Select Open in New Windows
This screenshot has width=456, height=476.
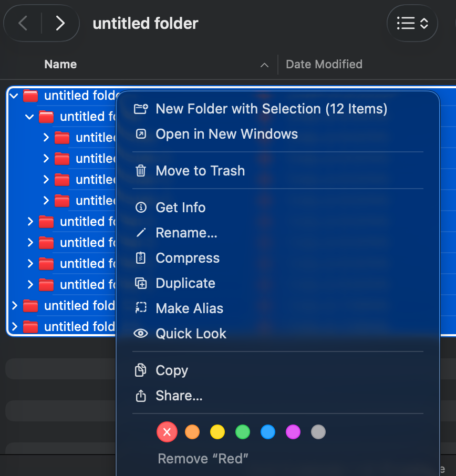coord(226,134)
